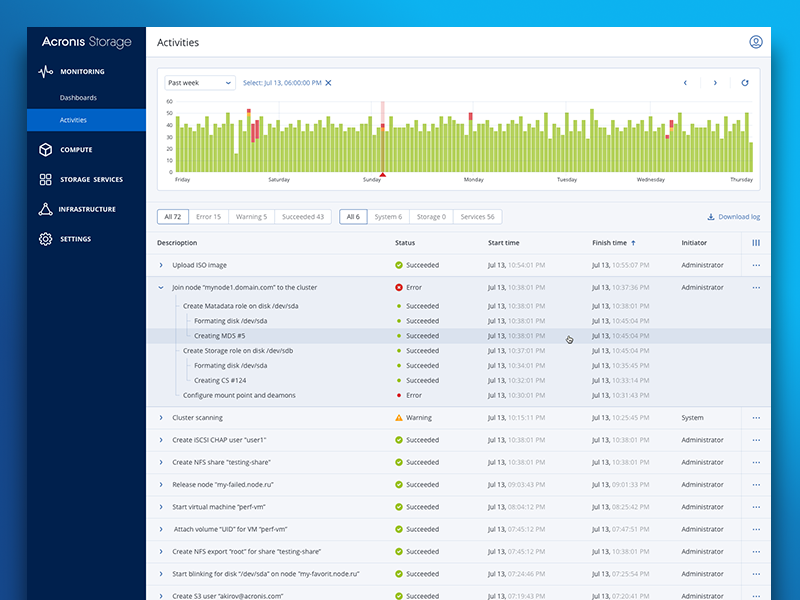Viewport: 800px width, 600px height.
Task: Open the column settings icon
Action: tap(756, 243)
